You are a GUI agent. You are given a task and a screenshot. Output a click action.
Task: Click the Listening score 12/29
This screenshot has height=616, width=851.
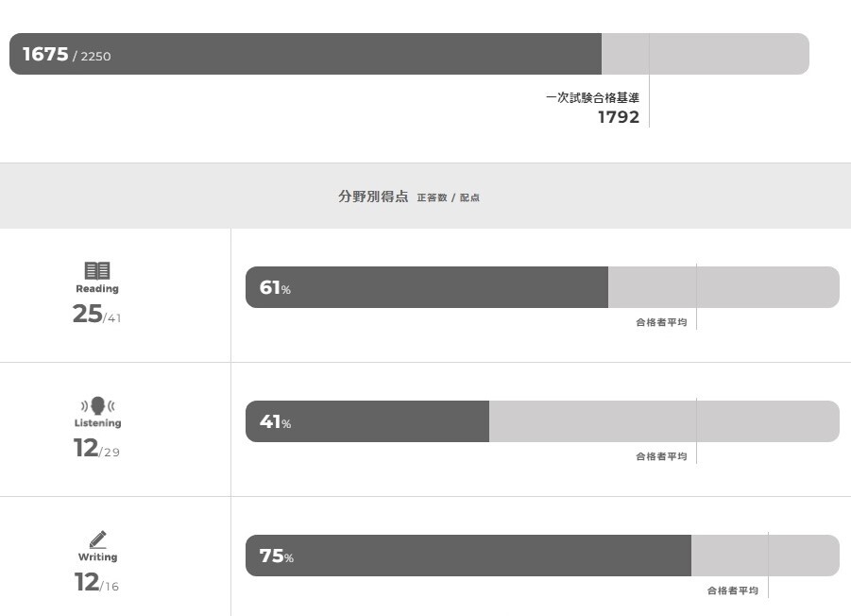[96, 449]
